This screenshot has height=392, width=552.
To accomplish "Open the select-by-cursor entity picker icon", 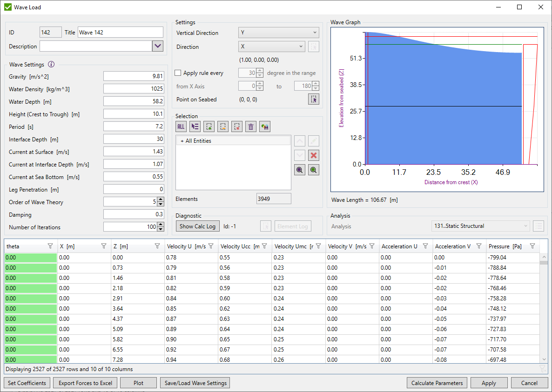I will click(x=195, y=126).
